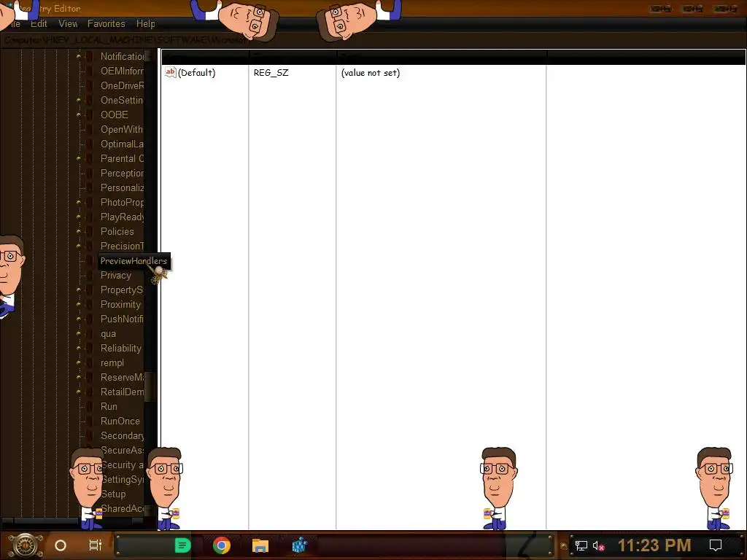This screenshot has width=747, height=560.
Task: Click the muted volume tray icon
Action: click(599, 545)
